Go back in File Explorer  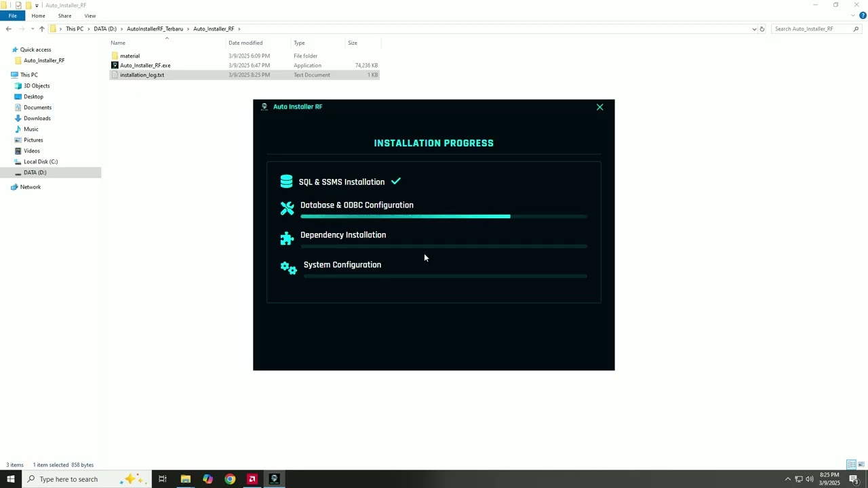pos(8,29)
